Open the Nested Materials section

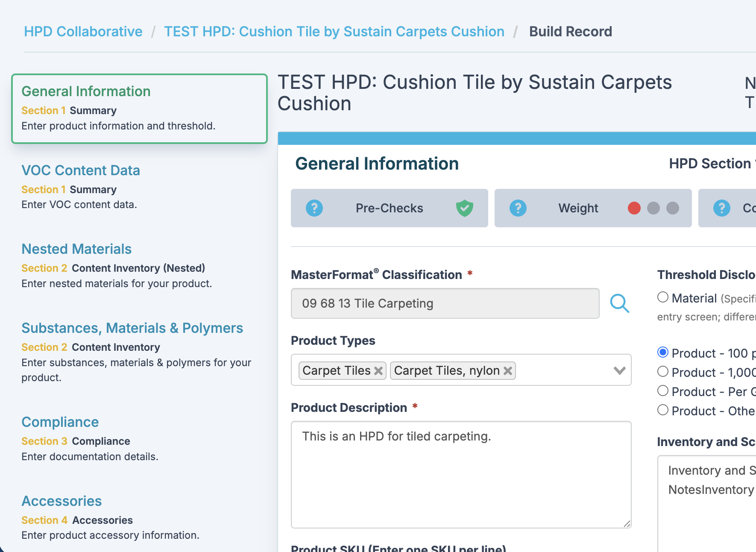tap(76, 249)
